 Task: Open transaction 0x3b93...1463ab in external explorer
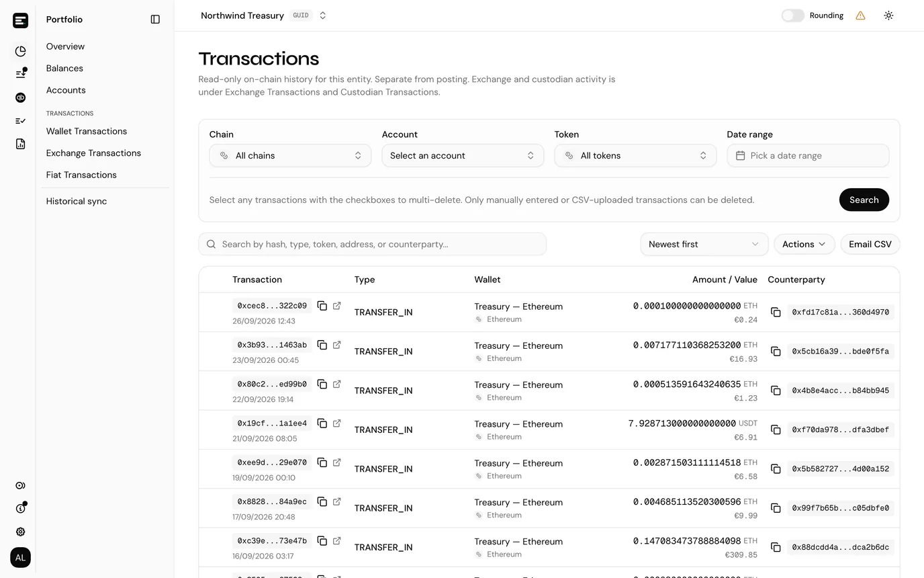337,345
